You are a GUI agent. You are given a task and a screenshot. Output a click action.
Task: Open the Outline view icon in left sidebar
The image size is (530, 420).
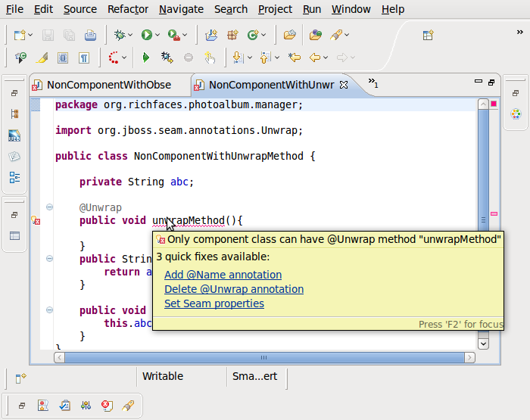pyautogui.click(x=14, y=177)
